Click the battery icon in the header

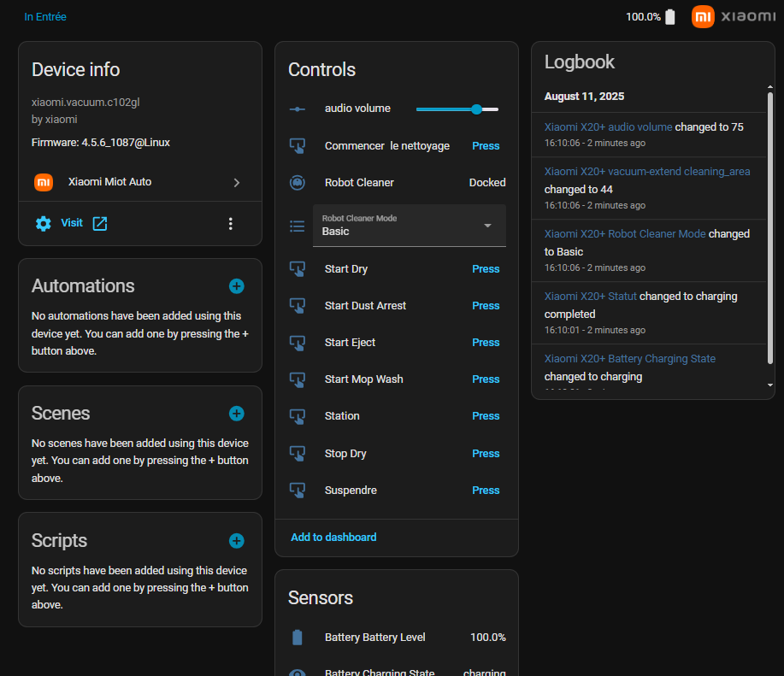tap(670, 17)
